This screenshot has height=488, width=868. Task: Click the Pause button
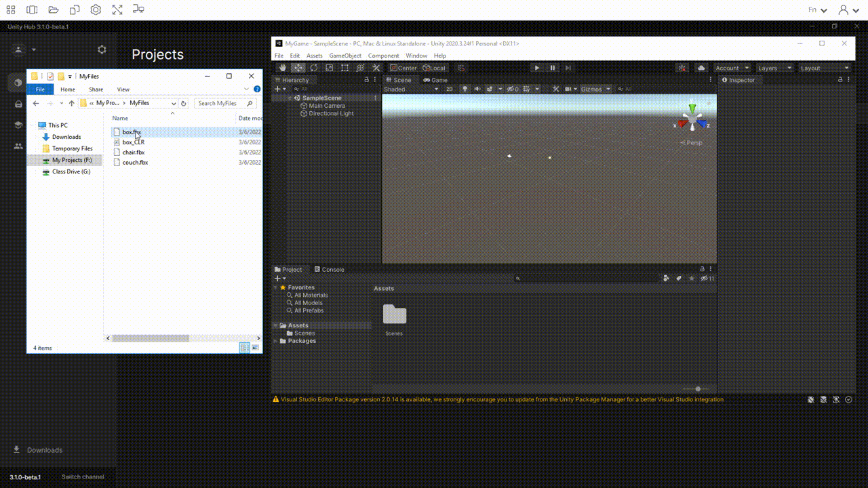[552, 68]
